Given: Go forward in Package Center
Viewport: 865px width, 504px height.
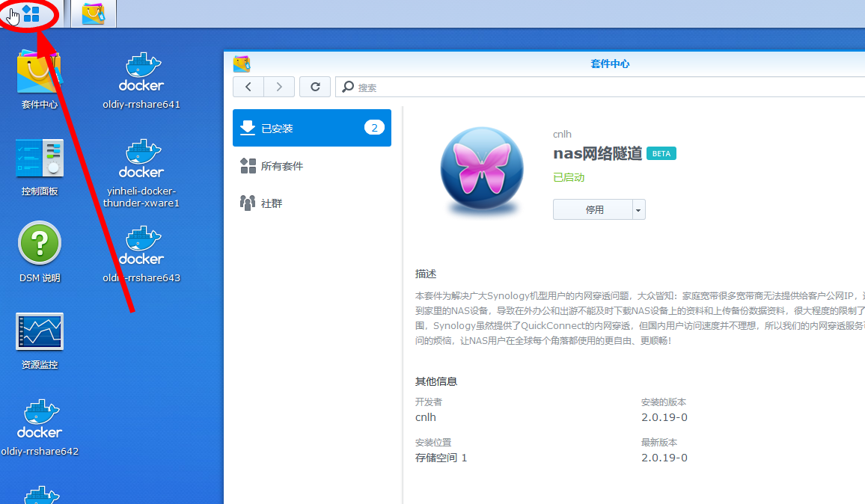Looking at the screenshot, I should (x=279, y=87).
